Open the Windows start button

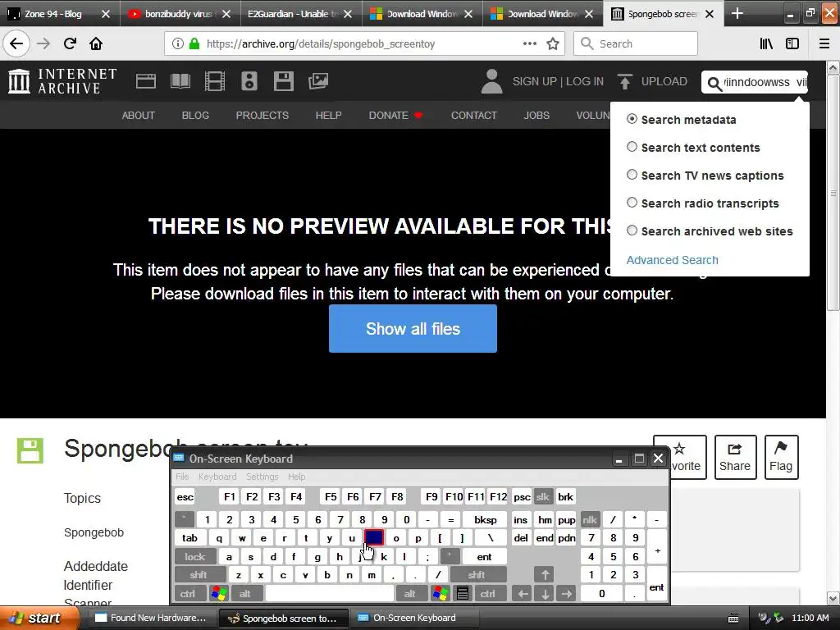[x=39, y=618]
